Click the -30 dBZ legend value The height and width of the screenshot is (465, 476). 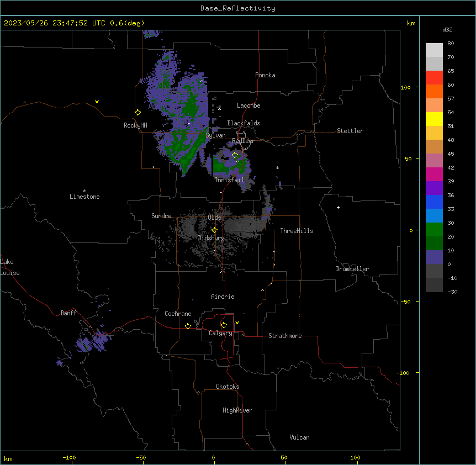pyautogui.click(x=452, y=292)
